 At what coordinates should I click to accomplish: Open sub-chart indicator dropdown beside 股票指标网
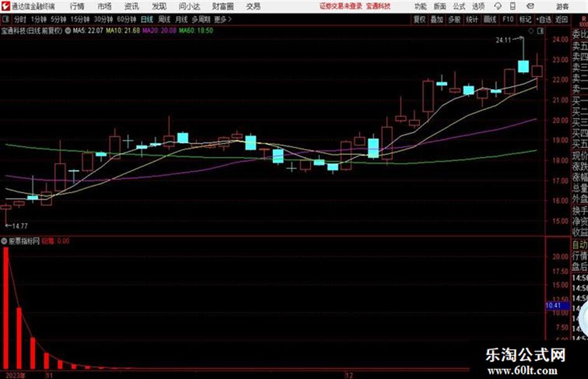point(4,241)
